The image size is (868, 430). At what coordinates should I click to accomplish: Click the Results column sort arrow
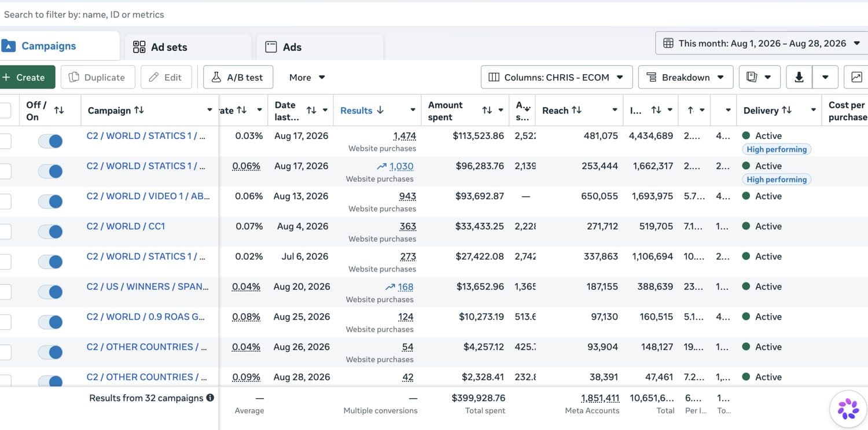tap(380, 110)
